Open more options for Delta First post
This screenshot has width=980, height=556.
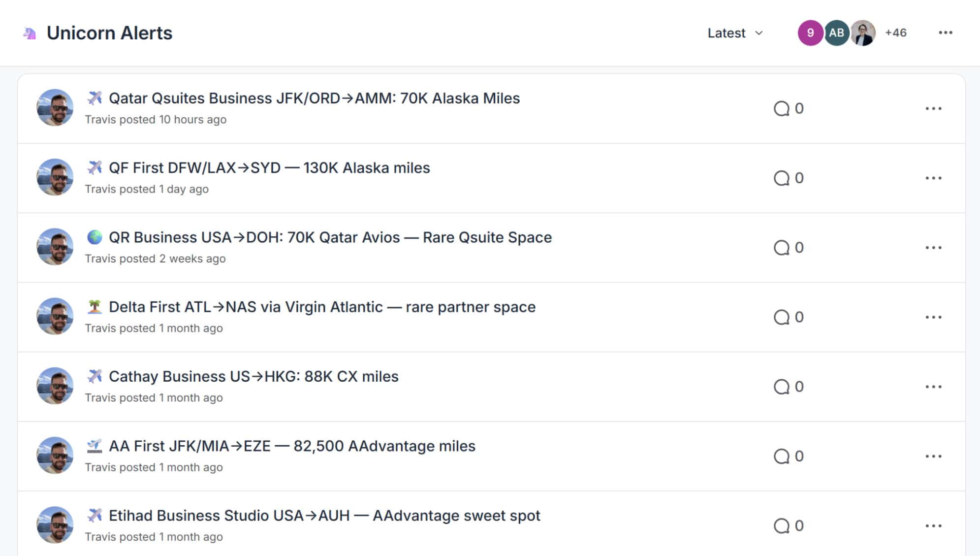pos(933,317)
